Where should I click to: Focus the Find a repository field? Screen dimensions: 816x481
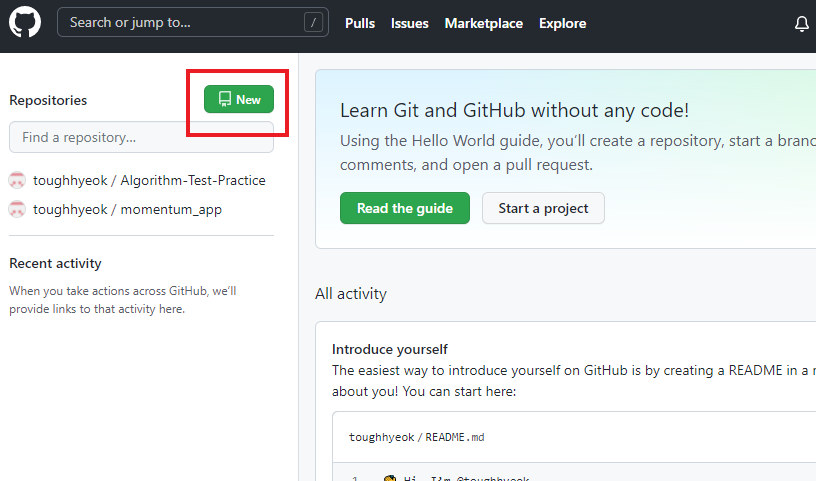coord(141,137)
